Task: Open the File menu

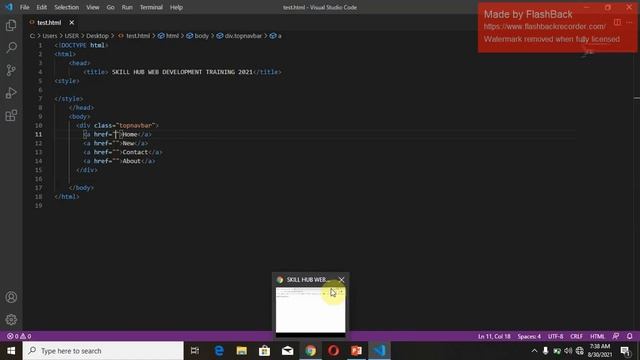Action: [24, 7]
